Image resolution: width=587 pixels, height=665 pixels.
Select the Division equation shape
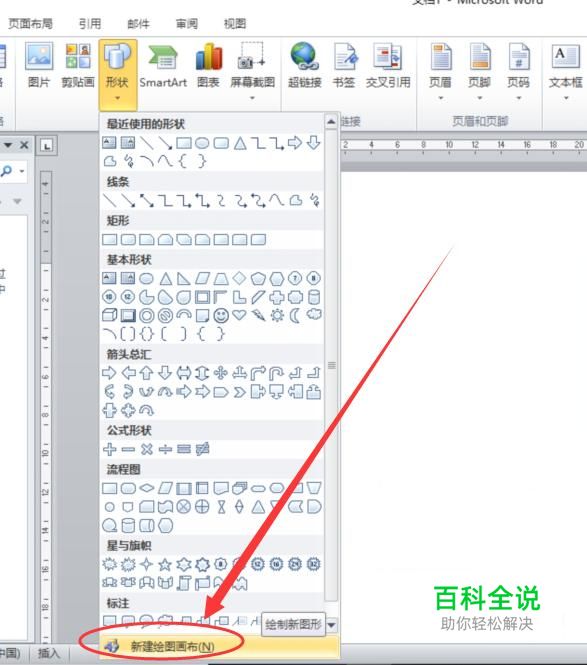click(x=165, y=449)
